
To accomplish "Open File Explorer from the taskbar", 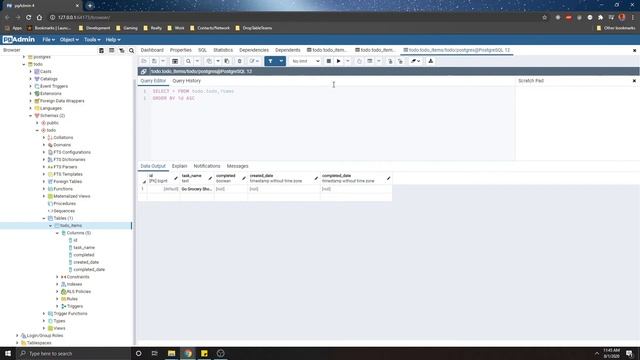I will pyautogui.click(x=171, y=353).
